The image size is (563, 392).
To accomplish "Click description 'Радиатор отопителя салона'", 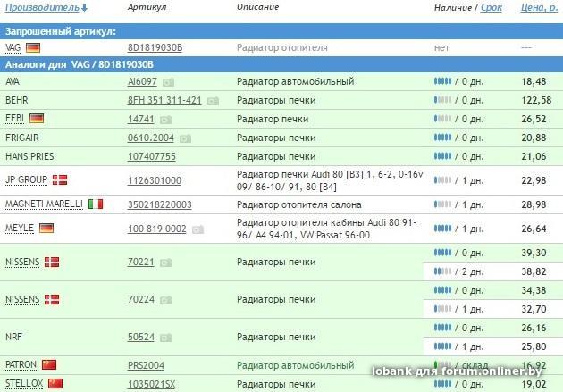I will [x=299, y=204].
